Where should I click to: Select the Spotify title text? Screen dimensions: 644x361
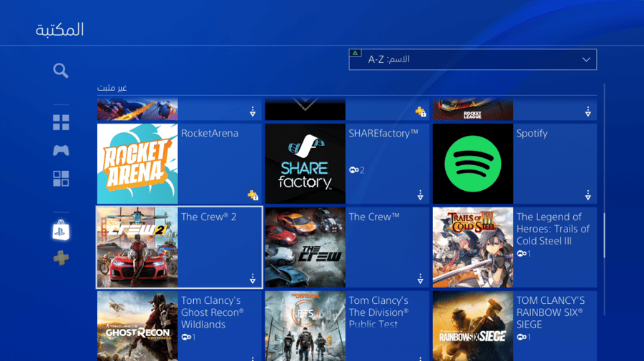[532, 134]
